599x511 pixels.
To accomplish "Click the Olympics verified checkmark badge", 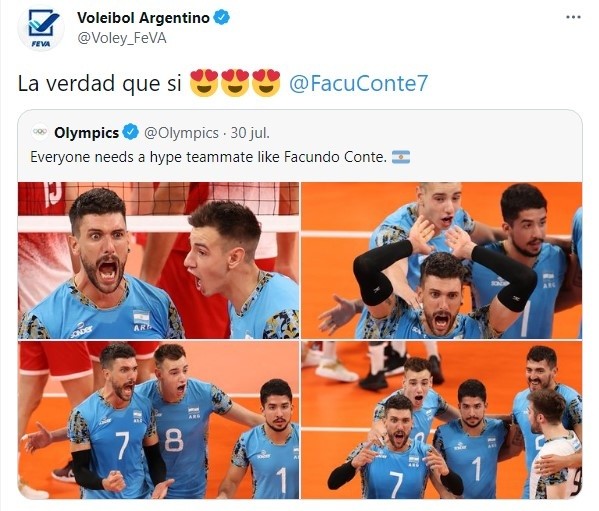I will [131, 133].
